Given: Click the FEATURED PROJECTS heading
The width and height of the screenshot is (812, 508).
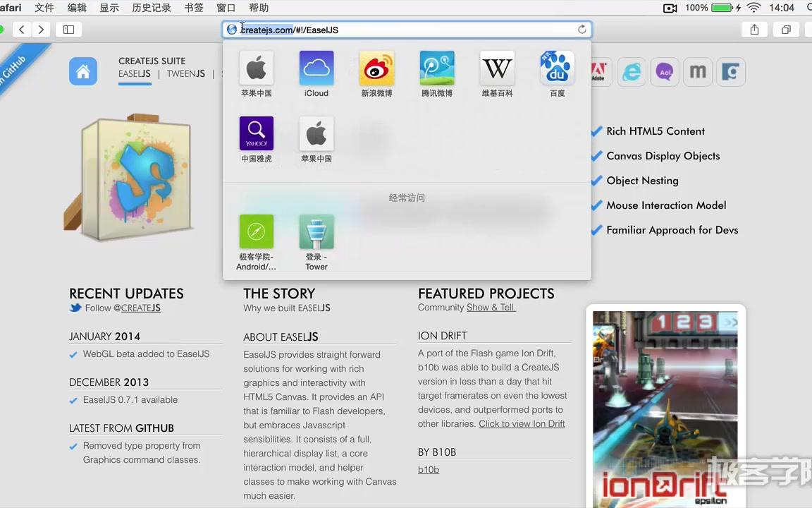Looking at the screenshot, I should pyautogui.click(x=486, y=294).
